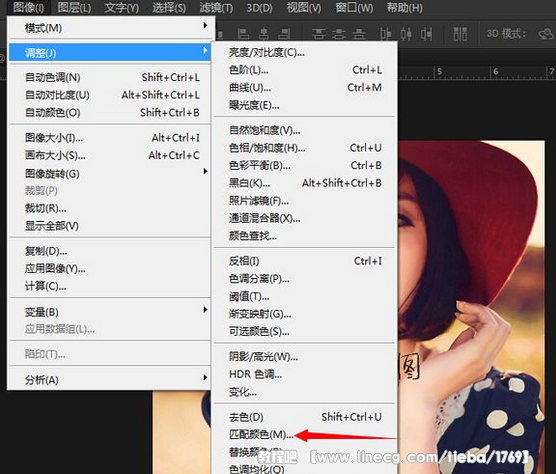Choose 自动色调(N) command
The image size is (556, 474).
pos(109,77)
